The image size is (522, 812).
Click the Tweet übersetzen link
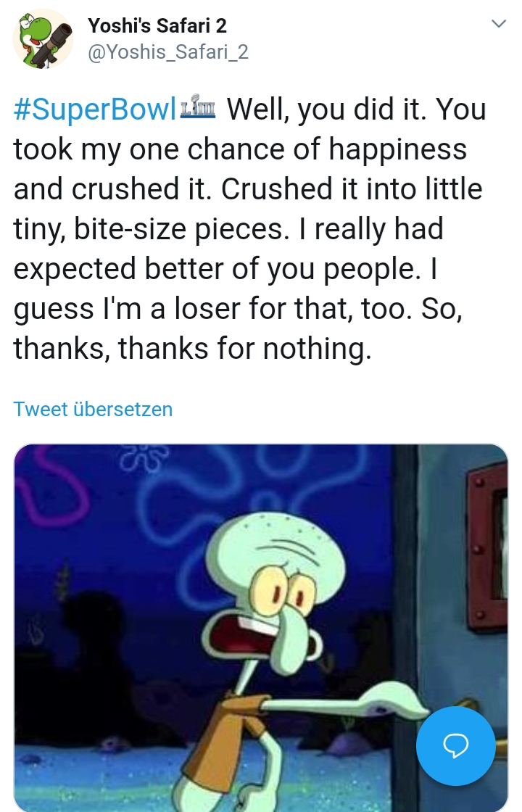[93, 409]
